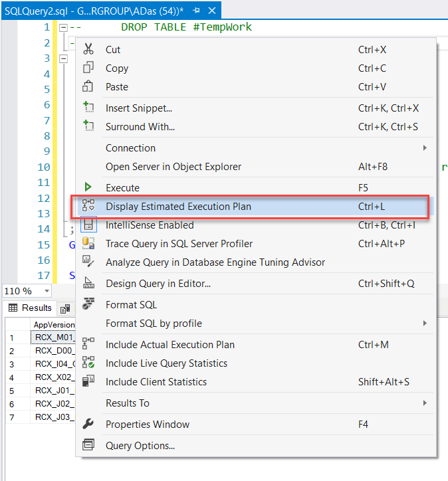
Task: Select Copy from the context menu
Action: point(255,68)
